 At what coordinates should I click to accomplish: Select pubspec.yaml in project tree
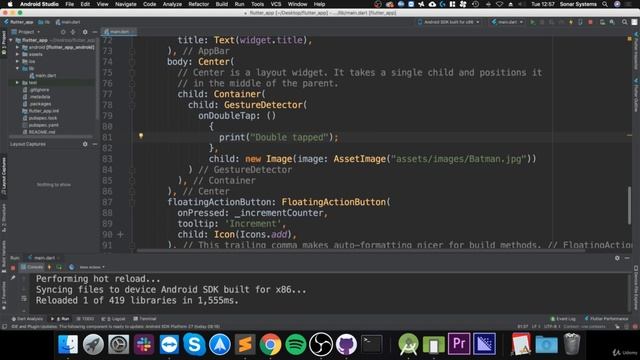(41, 125)
